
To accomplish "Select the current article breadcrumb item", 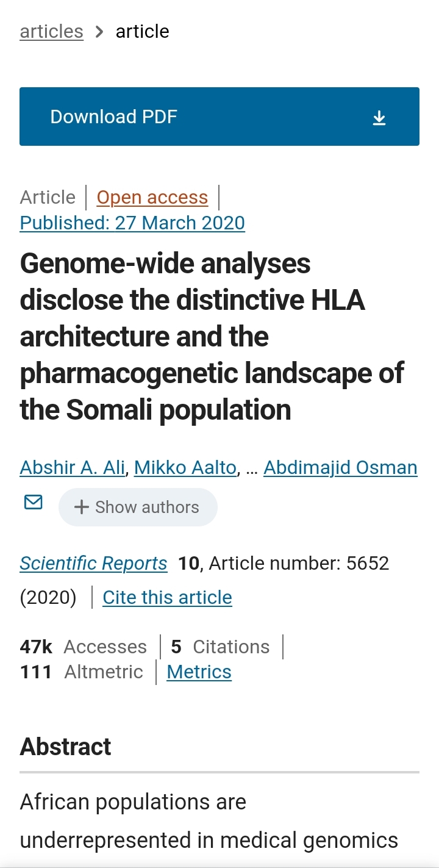I will point(143,31).
